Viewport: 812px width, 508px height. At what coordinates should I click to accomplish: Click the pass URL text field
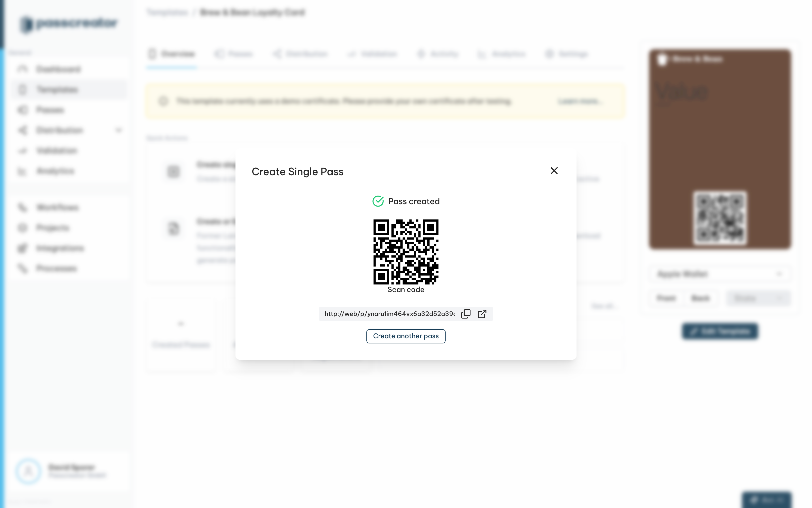pyautogui.click(x=390, y=314)
